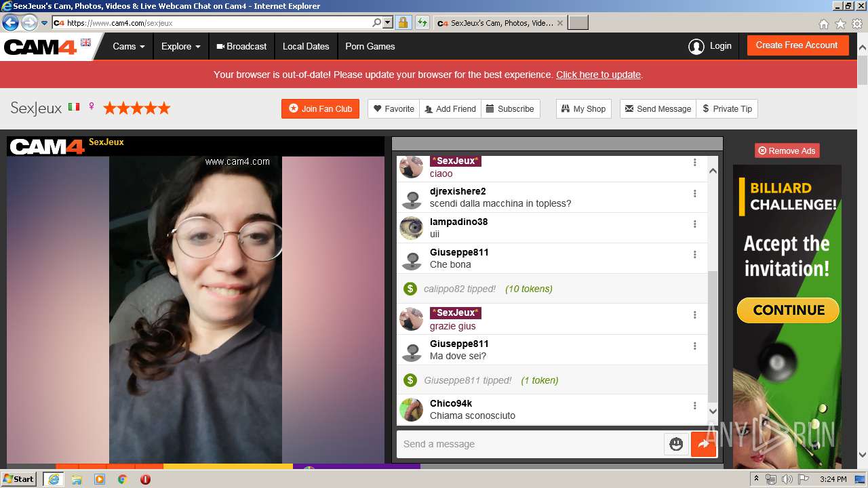This screenshot has height=488, width=868.
Task: Click the CAM4 logo in header
Action: (41, 47)
